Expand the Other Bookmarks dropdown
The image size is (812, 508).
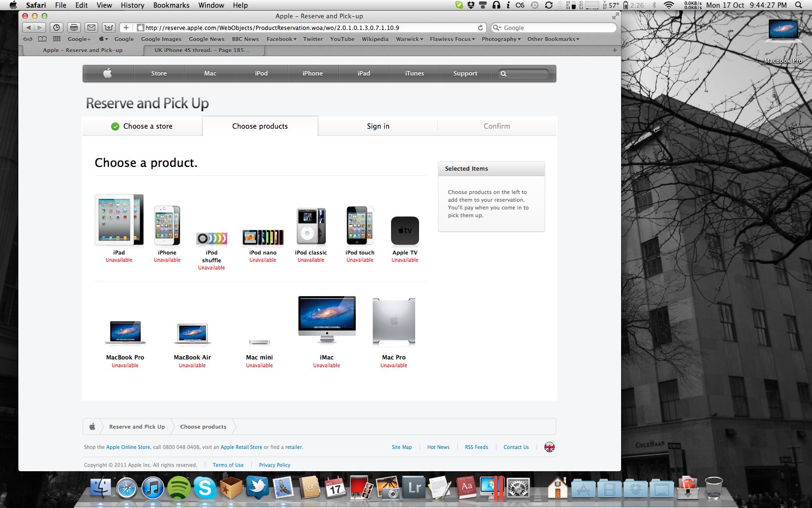pyautogui.click(x=553, y=39)
